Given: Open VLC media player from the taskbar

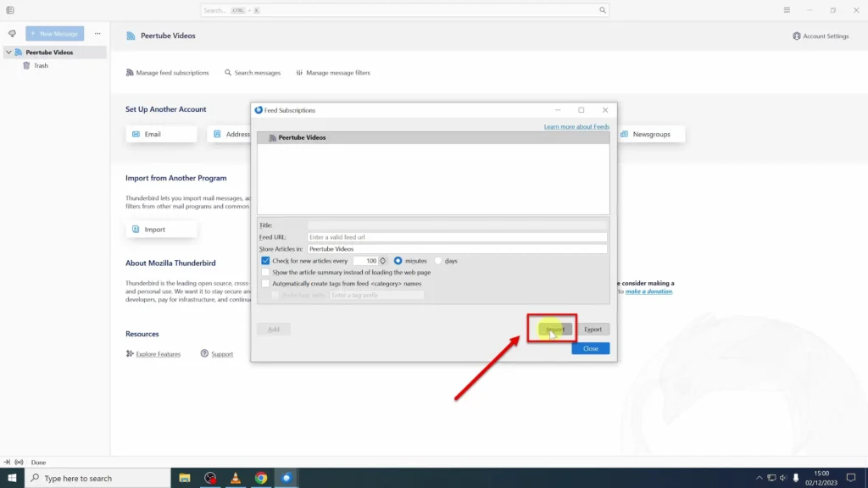Looking at the screenshot, I should (x=236, y=478).
